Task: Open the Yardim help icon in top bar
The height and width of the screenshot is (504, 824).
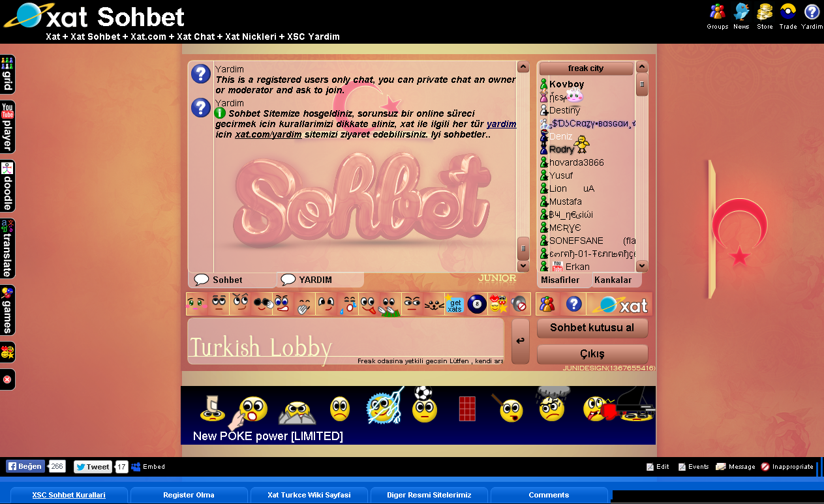Action: coord(812,16)
